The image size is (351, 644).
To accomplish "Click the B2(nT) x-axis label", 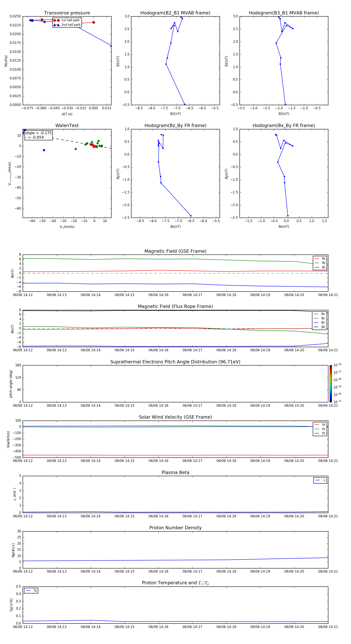I will pyautogui.click(x=175, y=114).
